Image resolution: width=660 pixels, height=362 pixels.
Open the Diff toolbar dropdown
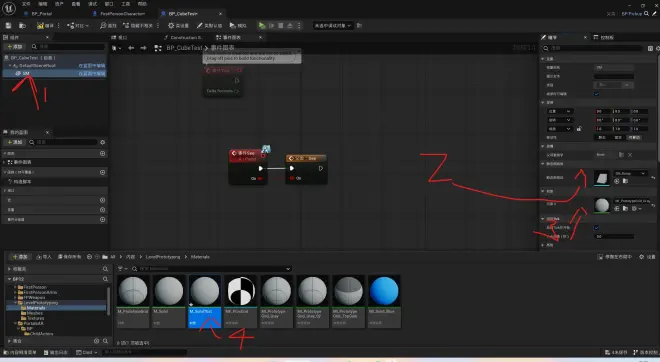tap(78, 26)
